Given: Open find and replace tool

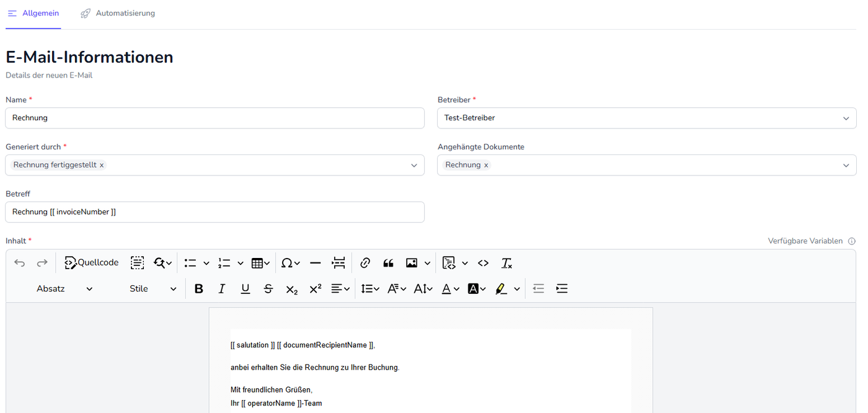Looking at the screenshot, I should (163, 263).
